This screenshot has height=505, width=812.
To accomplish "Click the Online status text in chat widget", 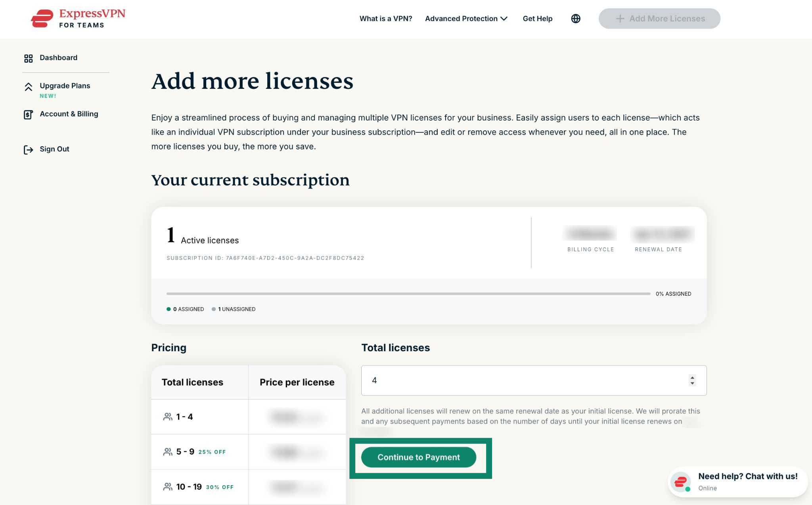I will pos(707,488).
